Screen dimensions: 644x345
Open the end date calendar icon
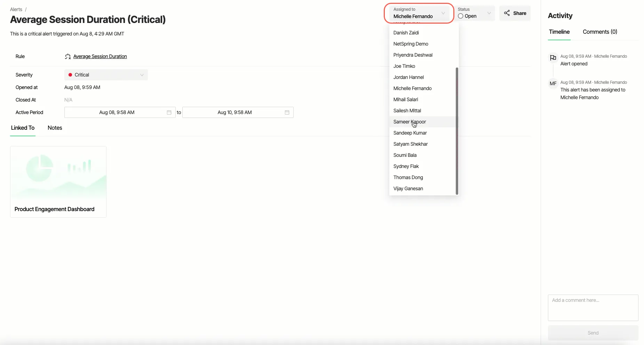tap(287, 112)
